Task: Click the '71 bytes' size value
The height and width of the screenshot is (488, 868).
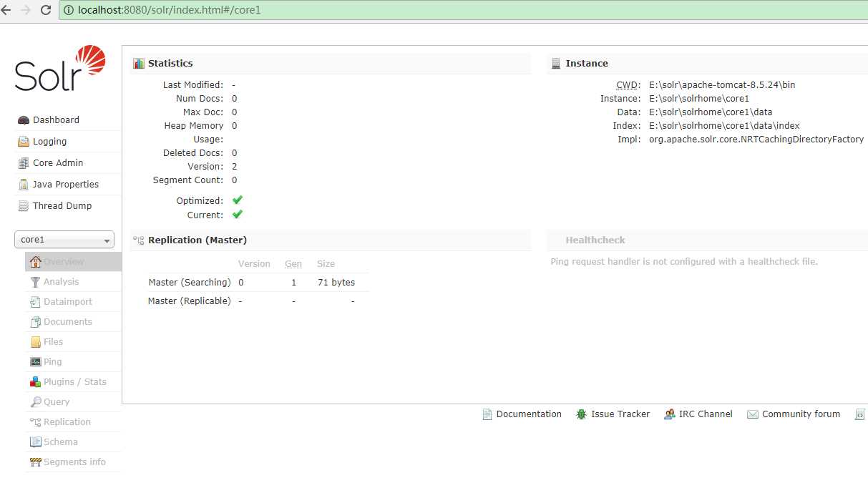Action: point(336,283)
